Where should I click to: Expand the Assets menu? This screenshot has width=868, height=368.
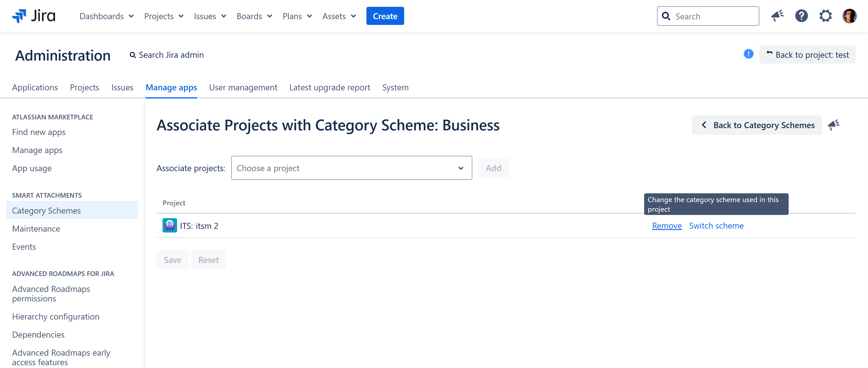(x=339, y=16)
